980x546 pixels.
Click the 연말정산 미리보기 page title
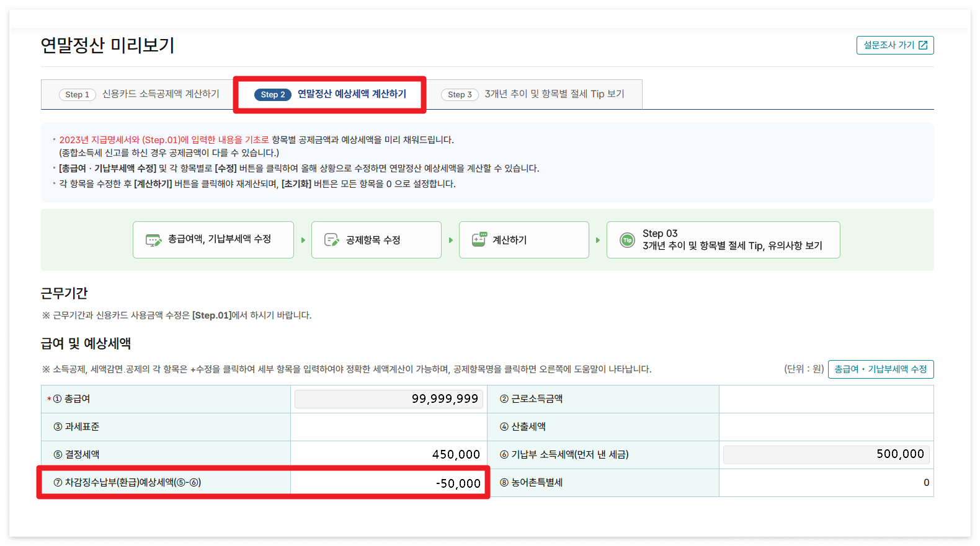pos(108,45)
